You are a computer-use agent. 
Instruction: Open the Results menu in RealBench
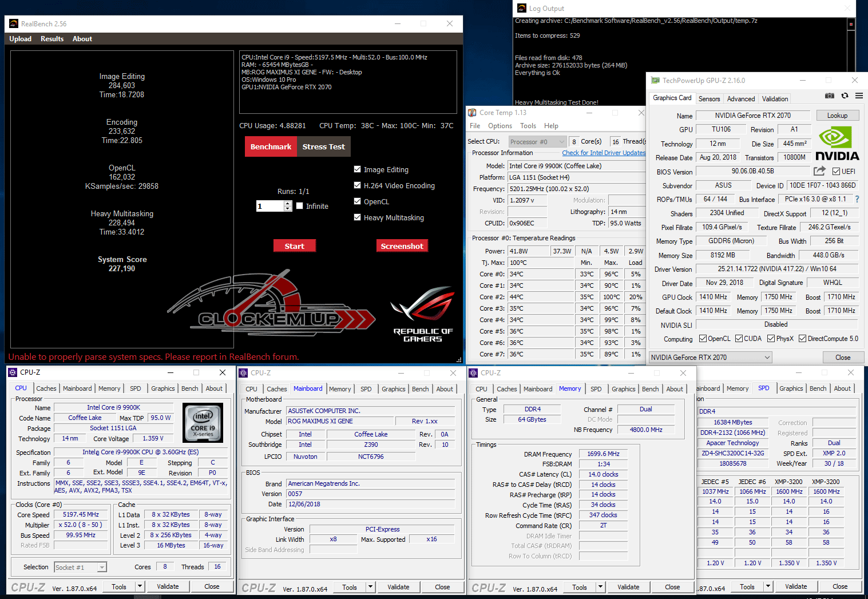coord(52,39)
